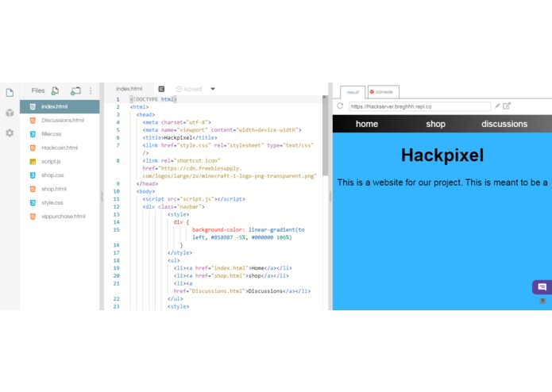Click the "script.js" src string in code
552x392 pixels.
click(x=196, y=199)
